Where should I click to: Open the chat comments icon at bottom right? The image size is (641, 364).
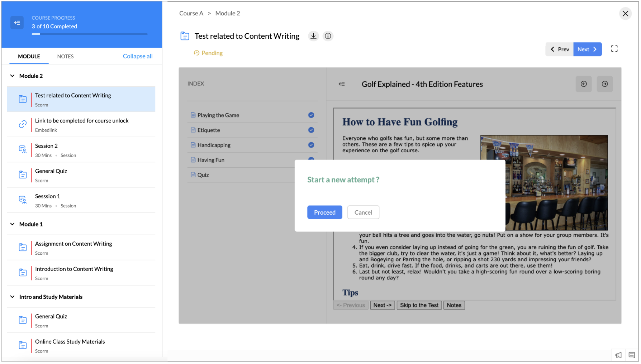632,355
